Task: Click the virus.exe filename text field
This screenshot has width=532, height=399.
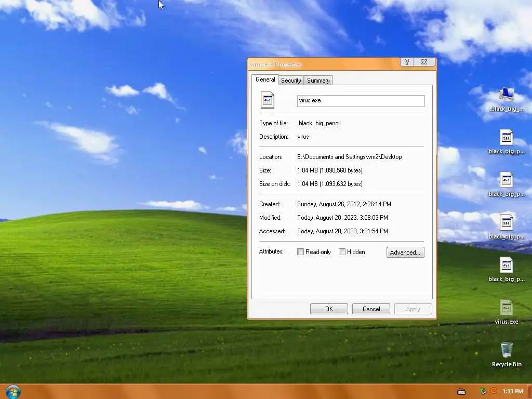Action: tap(361, 101)
